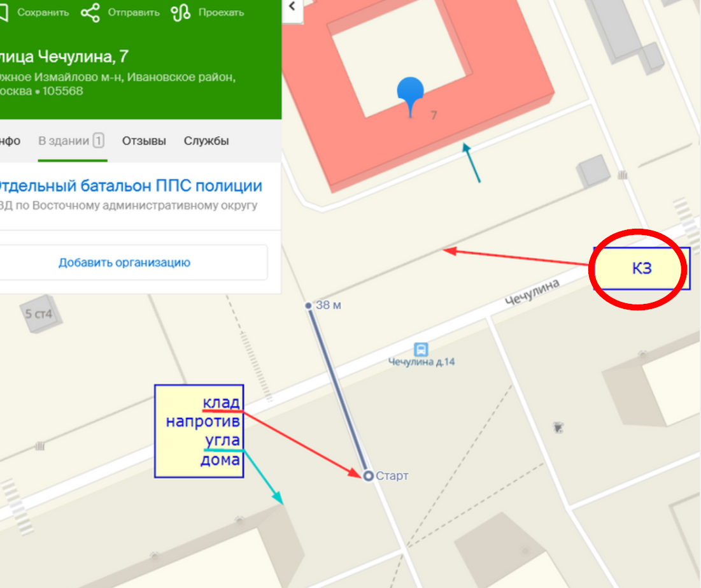Viewport: 701px width, 588px height.
Task: Open Отдельный батальон ППС полиции organization link
Action: point(130,186)
